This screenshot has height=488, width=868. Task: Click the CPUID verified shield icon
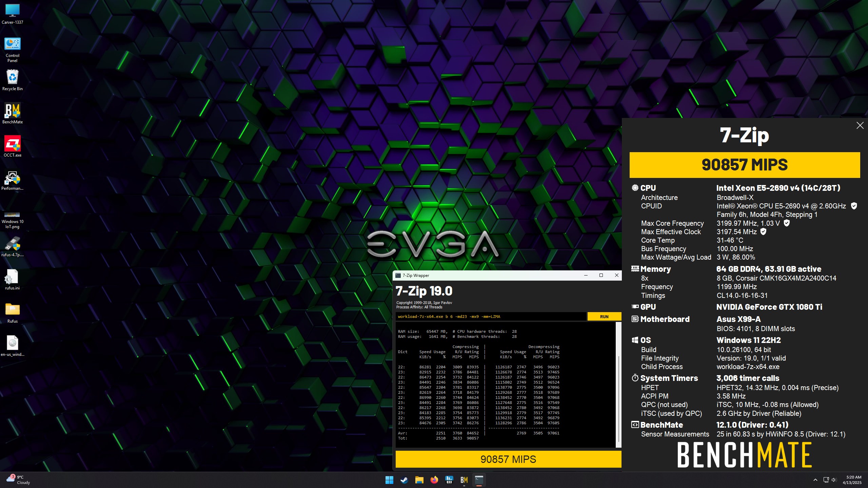(854, 206)
